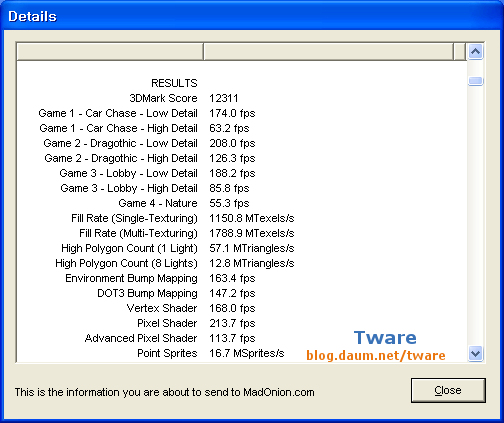The height and width of the screenshot is (423, 504).
Task: Click the score value 12311
Action: pyautogui.click(x=224, y=98)
